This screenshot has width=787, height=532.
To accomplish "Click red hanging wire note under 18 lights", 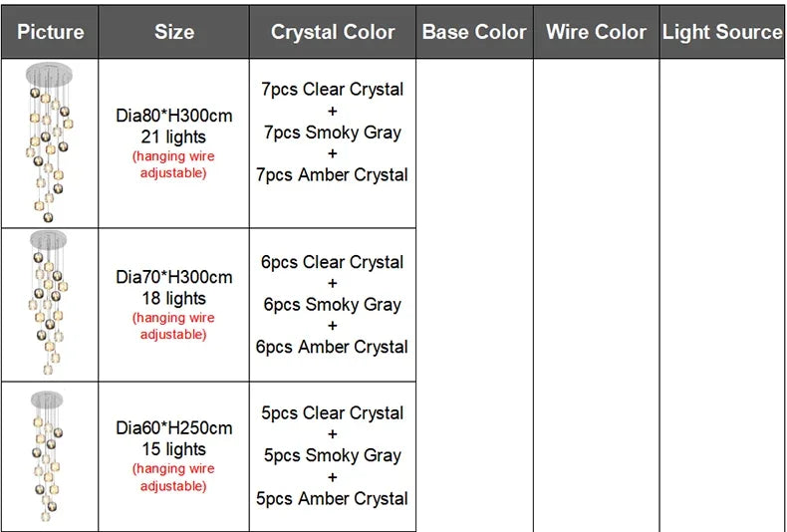I will click(173, 326).
